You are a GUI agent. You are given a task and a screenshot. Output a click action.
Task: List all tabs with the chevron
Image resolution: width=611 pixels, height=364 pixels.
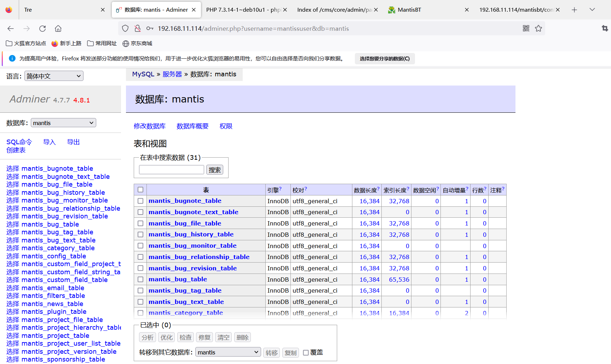coord(592,10)
